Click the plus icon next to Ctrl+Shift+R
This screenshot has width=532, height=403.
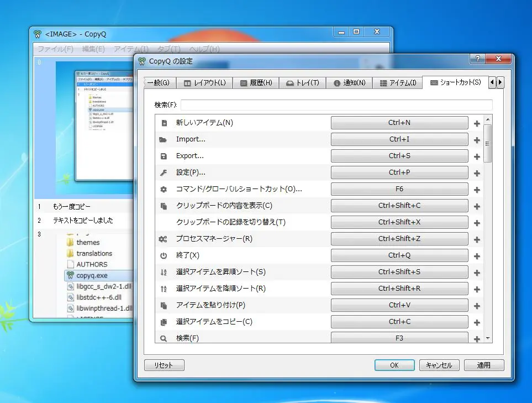point(477,289)
